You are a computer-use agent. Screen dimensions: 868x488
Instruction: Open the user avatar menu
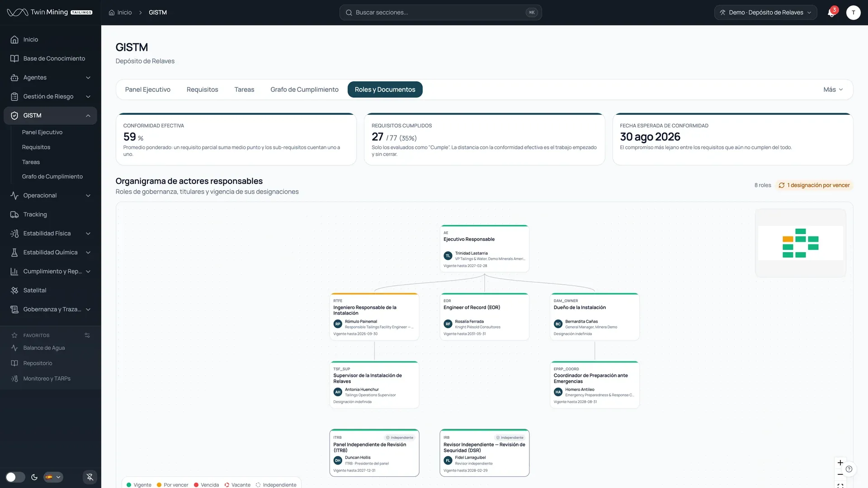click(853, 13)
